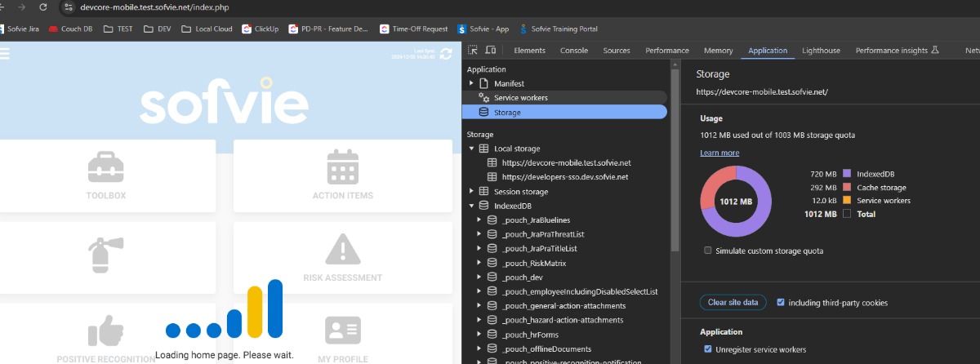980x364 pixels.
Task: Click the site info icon in the address bar
Action: [x=68, y=7]
